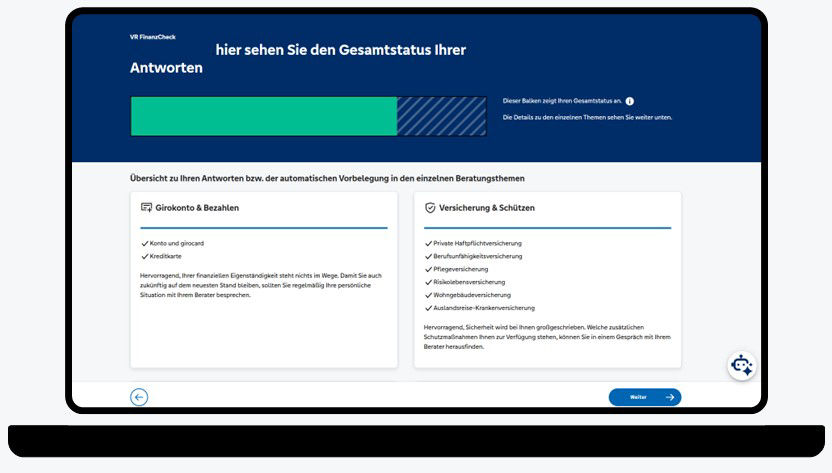Select the 'Kreditkarte' list entry
This screenshot has height=473, width=832.
pos(166,256)
